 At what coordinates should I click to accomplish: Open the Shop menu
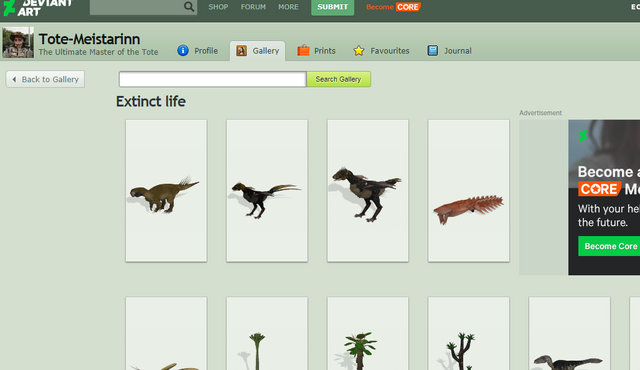(218, 7)
